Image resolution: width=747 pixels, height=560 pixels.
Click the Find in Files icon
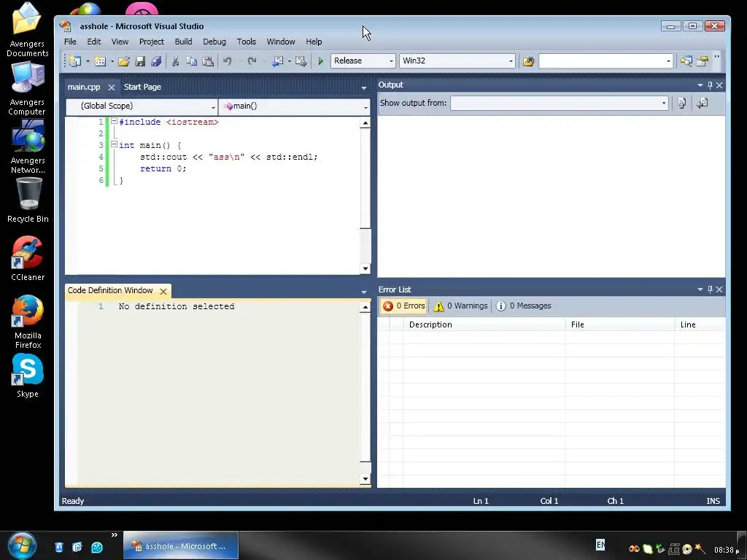coord(528,61)
